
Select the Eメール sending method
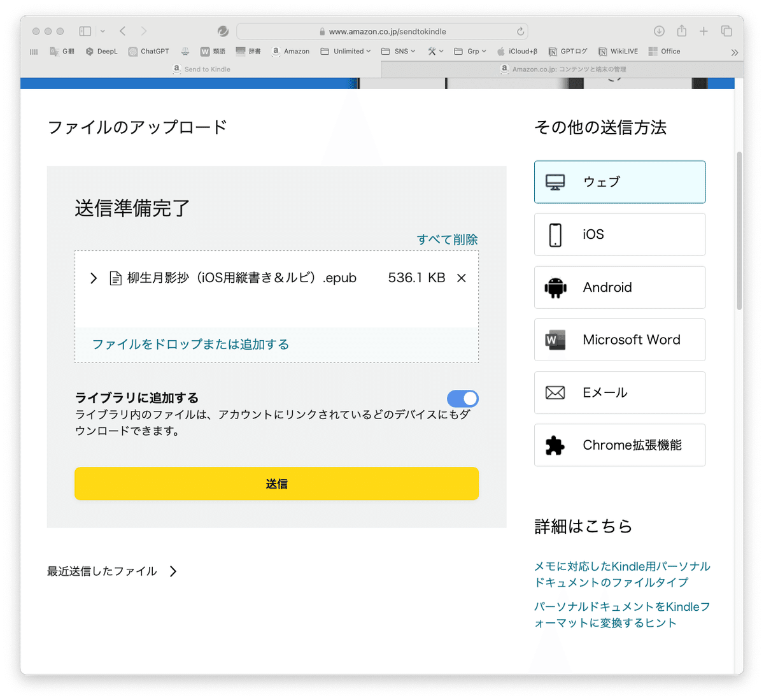click(619, 392)
